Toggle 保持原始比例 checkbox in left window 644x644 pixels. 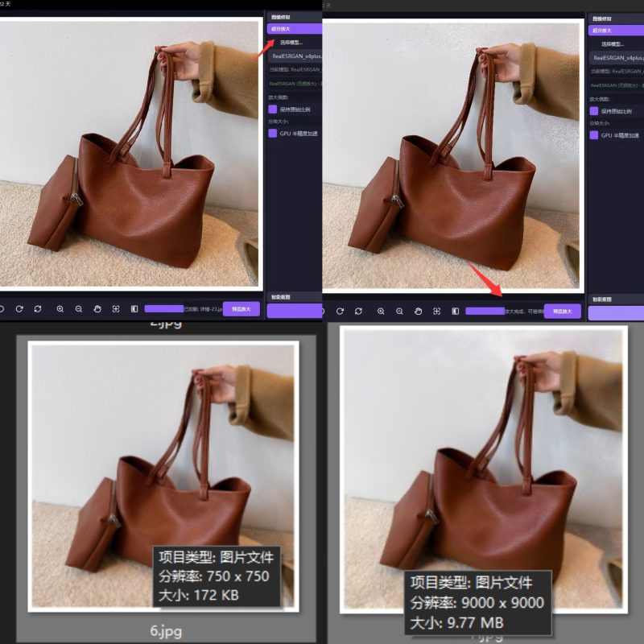(x=273, y=109)
